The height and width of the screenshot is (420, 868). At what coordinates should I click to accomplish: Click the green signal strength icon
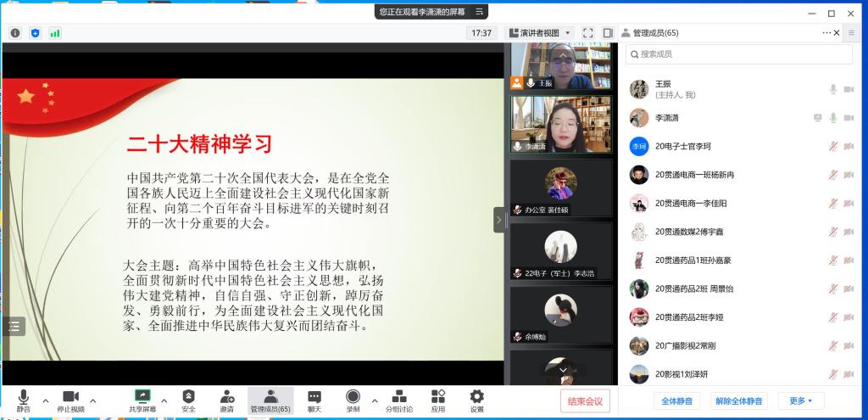pyautogui.click(x=55, y=33)
